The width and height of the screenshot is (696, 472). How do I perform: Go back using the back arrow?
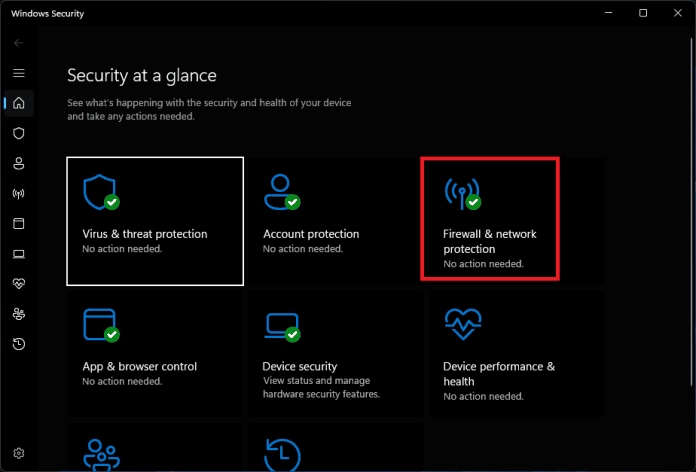[18, 43]
